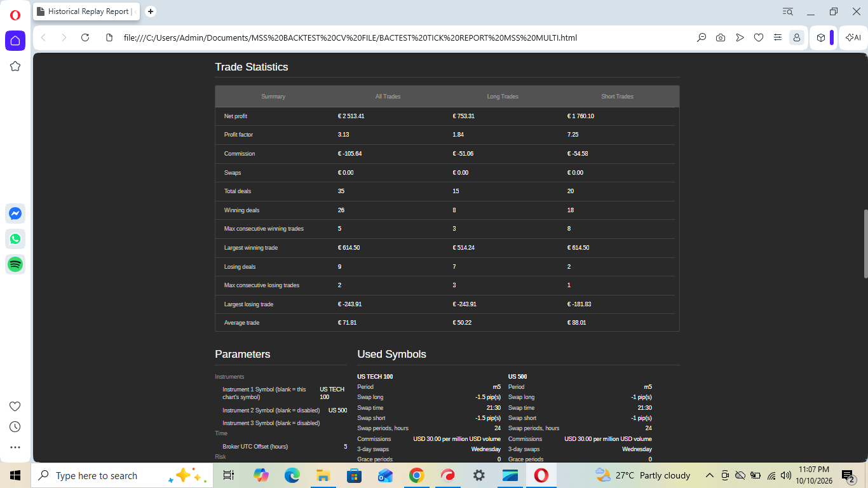
Task: Click the Short Trades column header
Action: (617, 97)
